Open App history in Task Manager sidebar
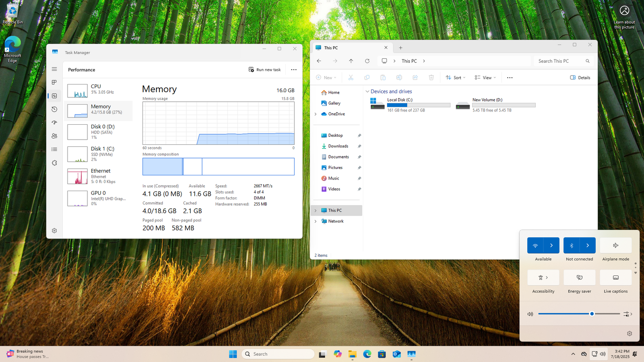The width and height of the screenshot is (644, 362). tap(54, 109)
